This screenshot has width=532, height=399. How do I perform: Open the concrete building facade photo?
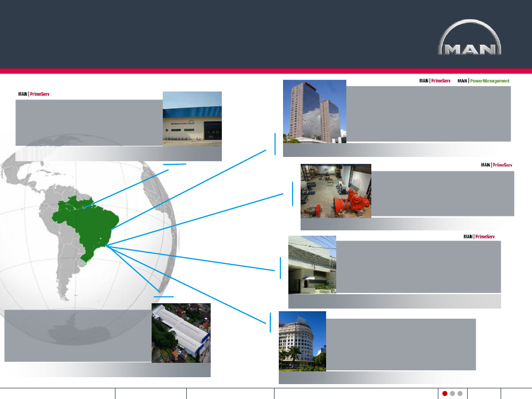[x=312, y=264]
